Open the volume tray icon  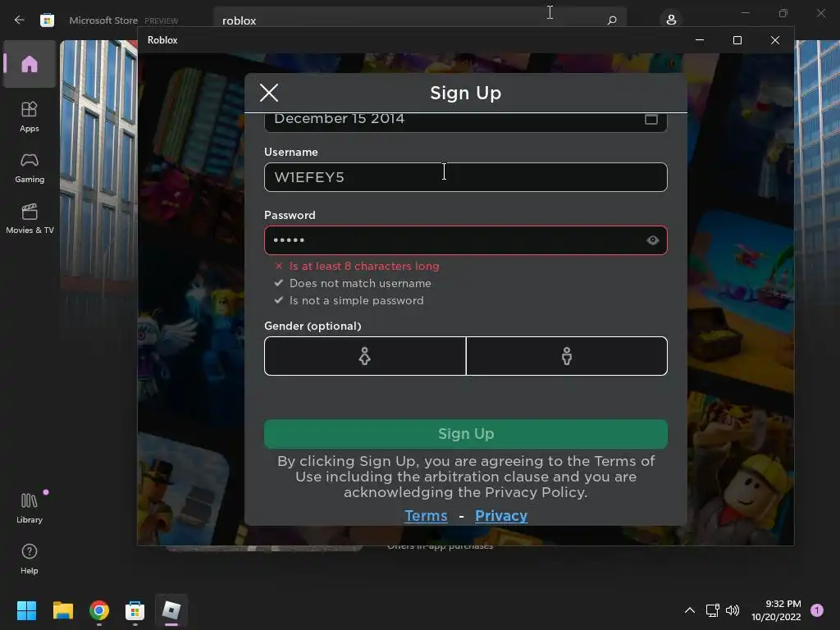[x=733, y=610]
